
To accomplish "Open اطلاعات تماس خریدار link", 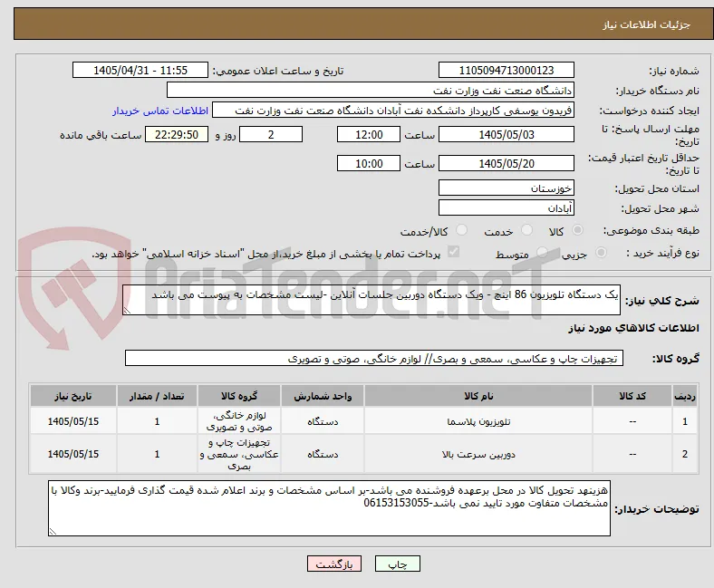I will [x=160, y=111].
